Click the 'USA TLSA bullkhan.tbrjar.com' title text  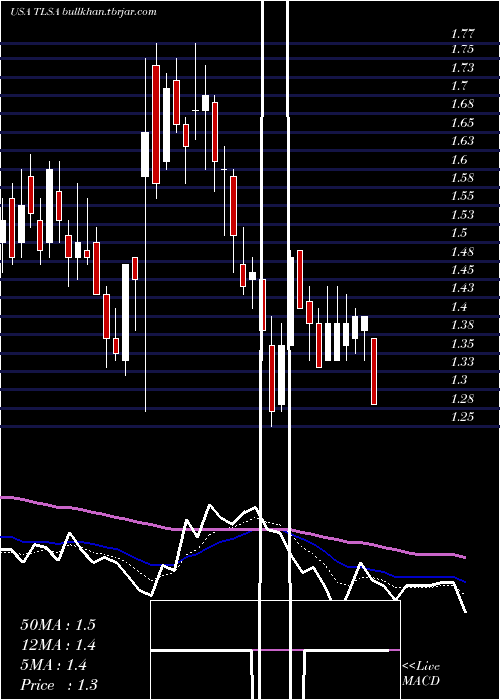(83, 12)
